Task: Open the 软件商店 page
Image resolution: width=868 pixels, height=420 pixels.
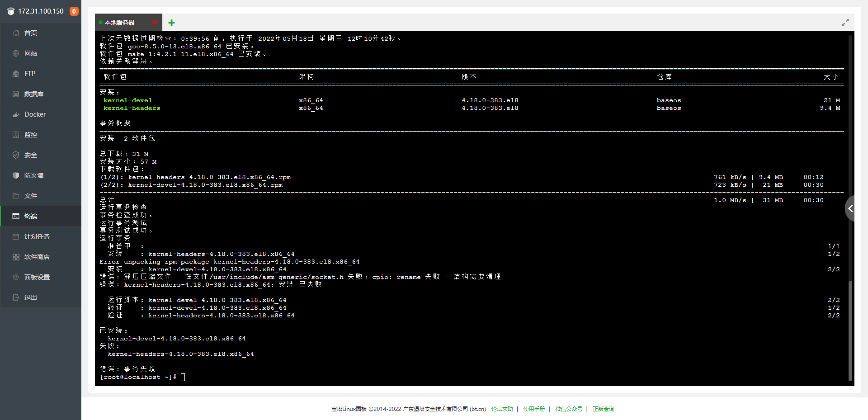Action: 41,257
